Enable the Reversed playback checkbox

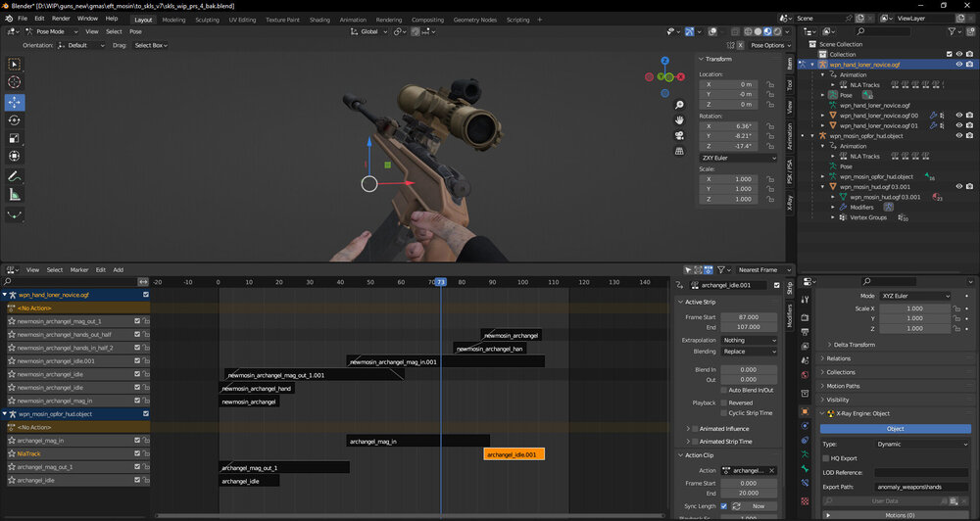[723, 403]
